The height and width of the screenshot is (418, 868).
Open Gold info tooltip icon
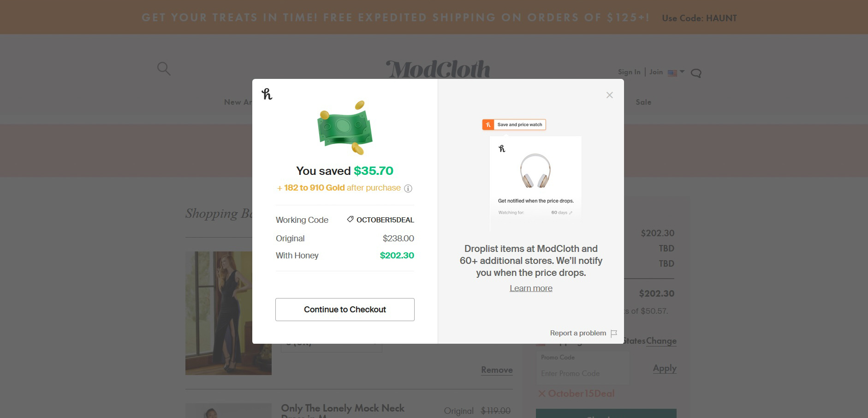(x=408, y=188)
